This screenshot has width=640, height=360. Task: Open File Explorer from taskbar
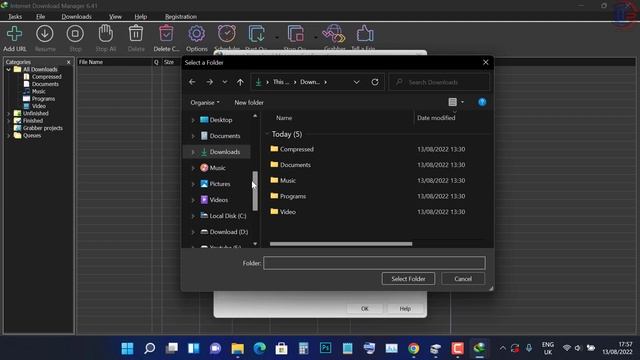[x=238, y=348]
